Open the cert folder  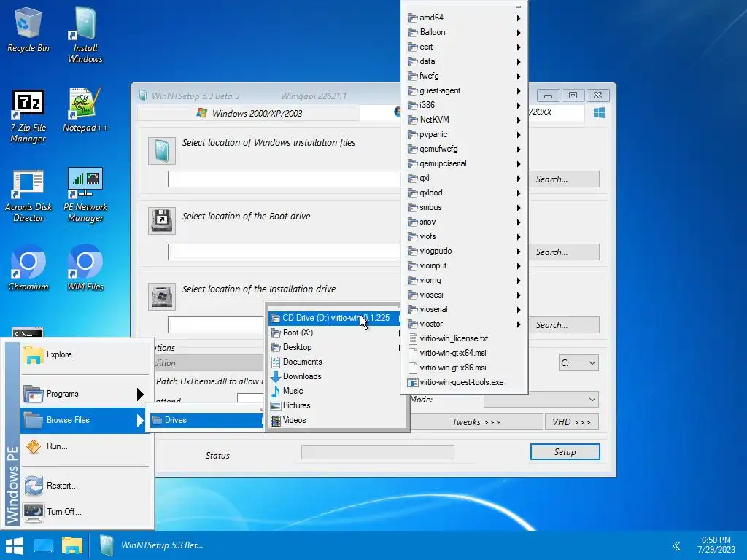click(x=465, y=47)
